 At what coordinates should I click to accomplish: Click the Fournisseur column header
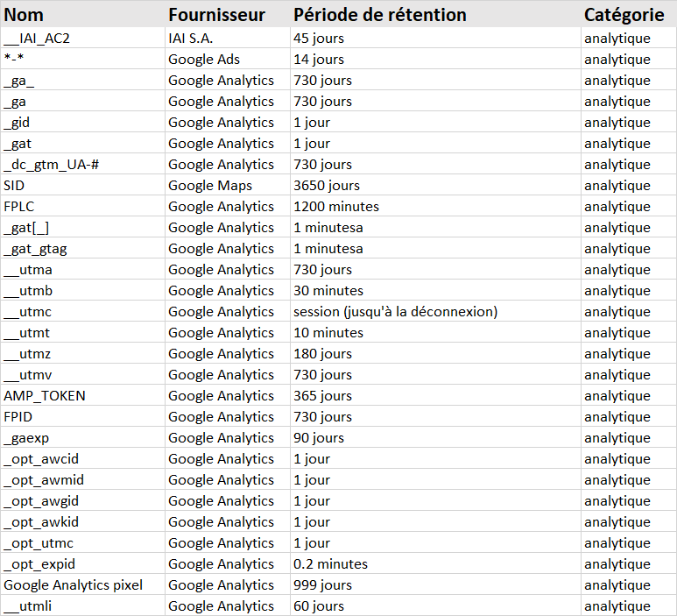[x=216, y=15]
